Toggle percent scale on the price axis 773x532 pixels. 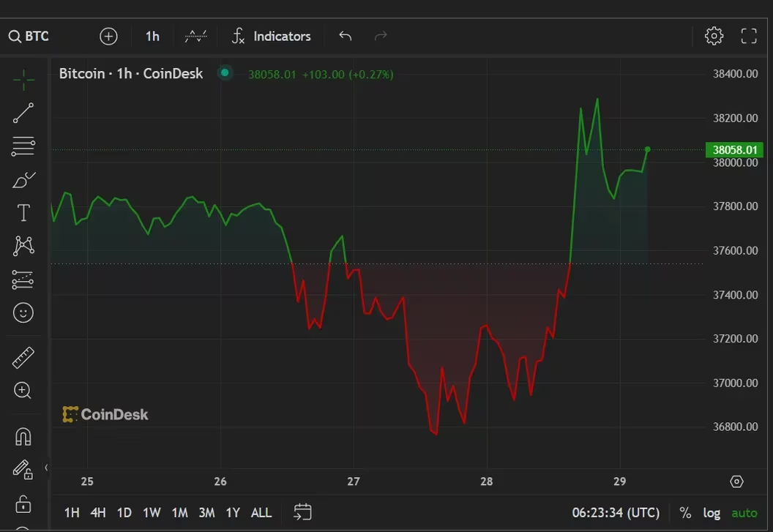click(x=685, y=513)
